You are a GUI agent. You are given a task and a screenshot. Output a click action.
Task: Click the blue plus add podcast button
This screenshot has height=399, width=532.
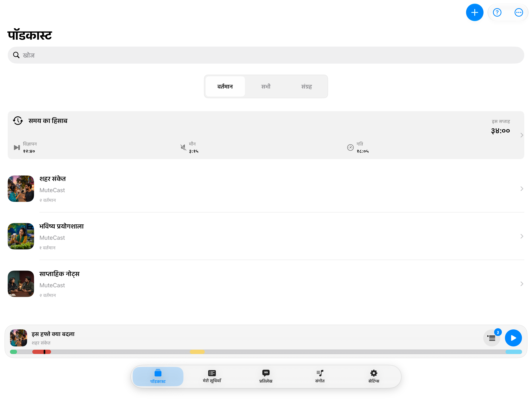click(x=474, y=13)
